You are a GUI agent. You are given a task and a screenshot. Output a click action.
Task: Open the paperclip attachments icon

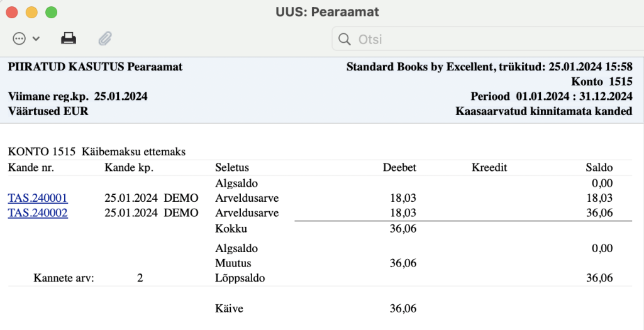click(x=105, y=38)
